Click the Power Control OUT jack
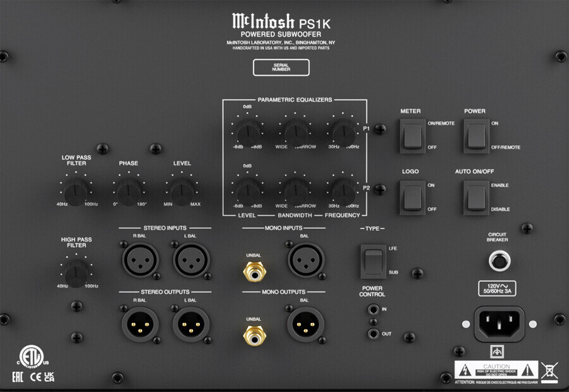 point(372,334)
